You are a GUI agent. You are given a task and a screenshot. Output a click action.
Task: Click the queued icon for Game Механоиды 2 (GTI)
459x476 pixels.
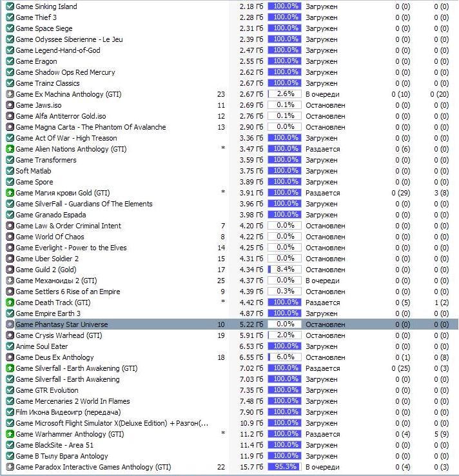click(x=10, y=281)
